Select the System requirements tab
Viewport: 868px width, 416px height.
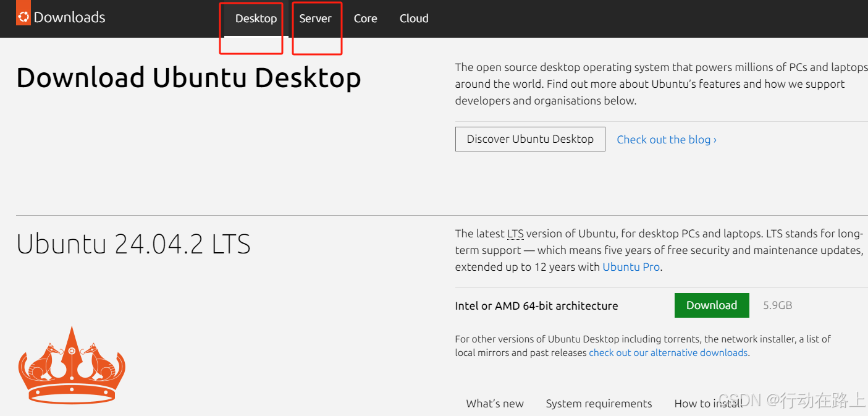[599, 404]
